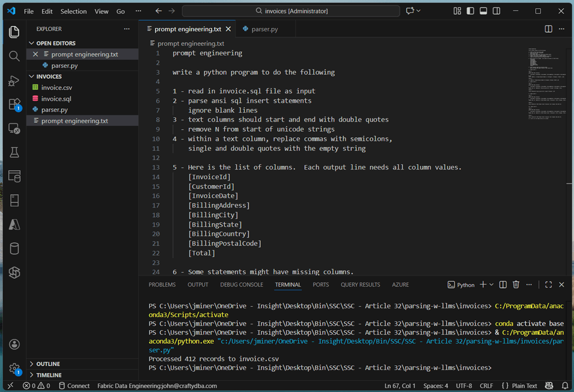The image size is (574, 392).
Task: Open the Selection menu
Action: click(73, 11)
